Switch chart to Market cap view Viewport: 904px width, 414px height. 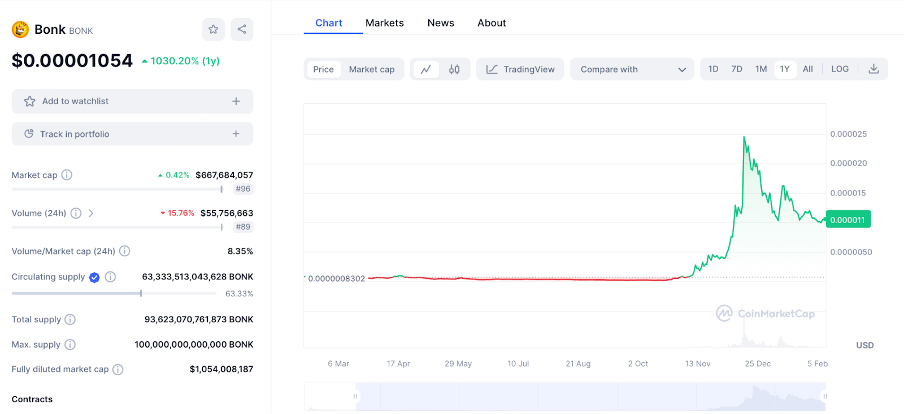371,69
